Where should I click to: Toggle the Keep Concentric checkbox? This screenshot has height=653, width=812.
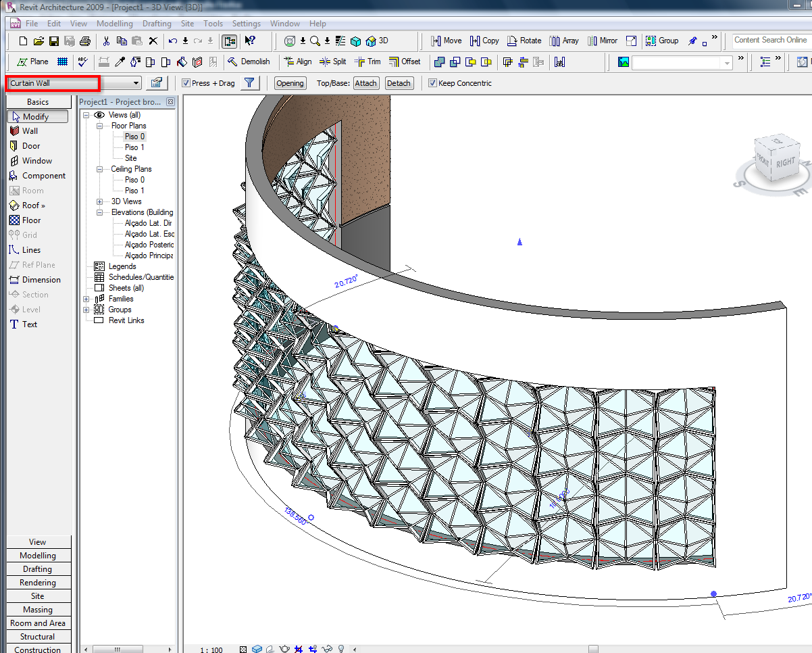click(x=433, y=83)
